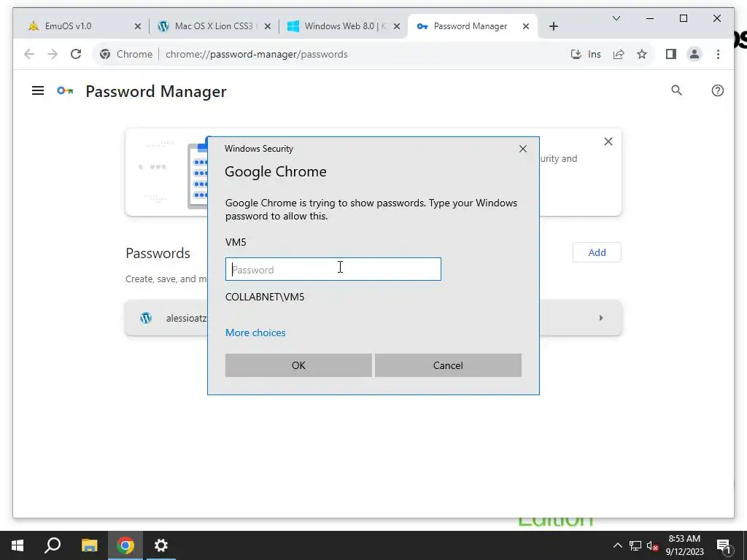Switch to the Mac OS X Lion CSS3 tab

point(213,26)
